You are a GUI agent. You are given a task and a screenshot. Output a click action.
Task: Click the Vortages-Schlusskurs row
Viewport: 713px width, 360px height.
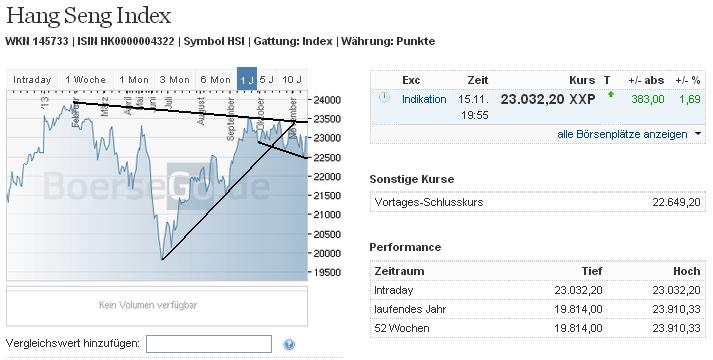pyautogui.click(x=537, y=202)
